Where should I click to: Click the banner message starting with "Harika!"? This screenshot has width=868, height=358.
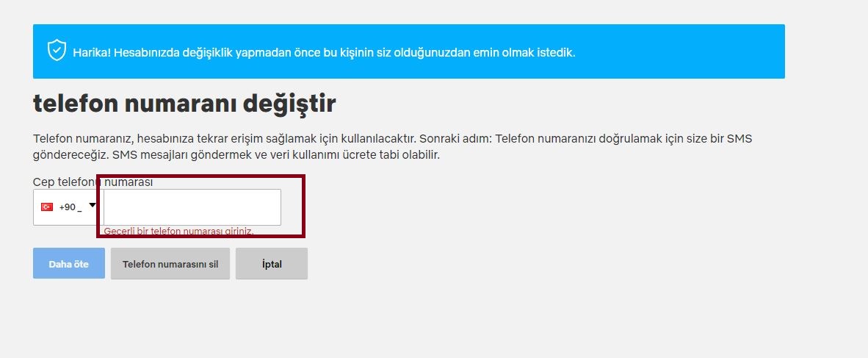(324, 53)
